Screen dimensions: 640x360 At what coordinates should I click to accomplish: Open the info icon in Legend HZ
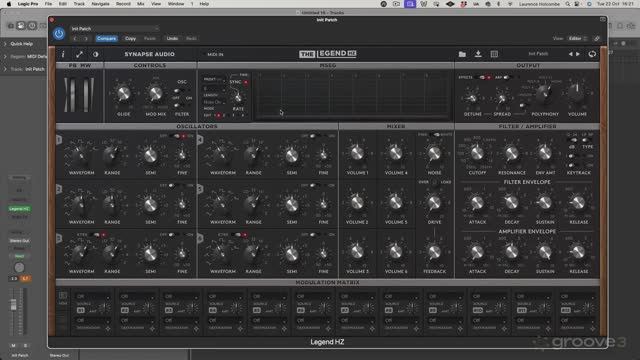tap(63, 54)
